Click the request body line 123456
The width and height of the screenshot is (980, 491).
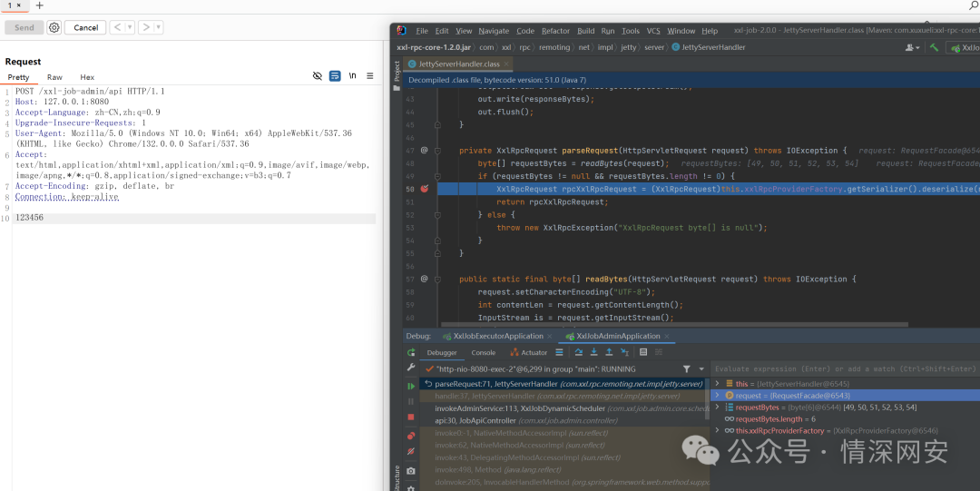194,219
